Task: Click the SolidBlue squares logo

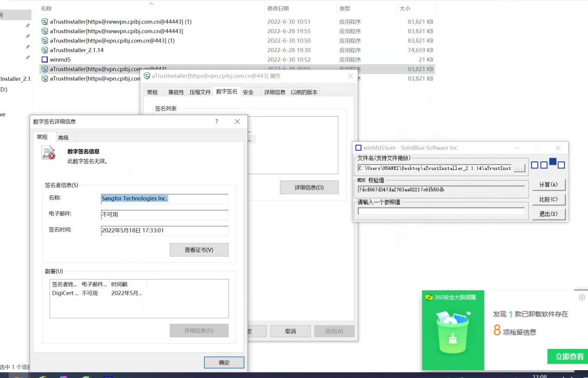Action: click(548, 164)
